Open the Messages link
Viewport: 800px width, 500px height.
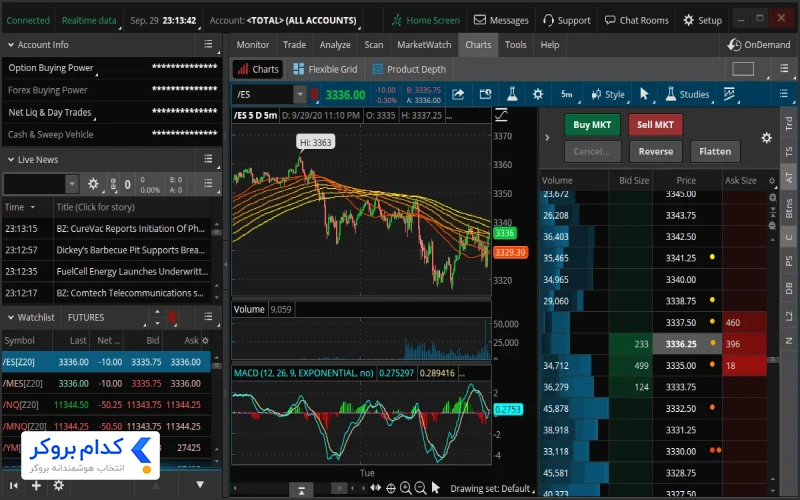point(501,20)
